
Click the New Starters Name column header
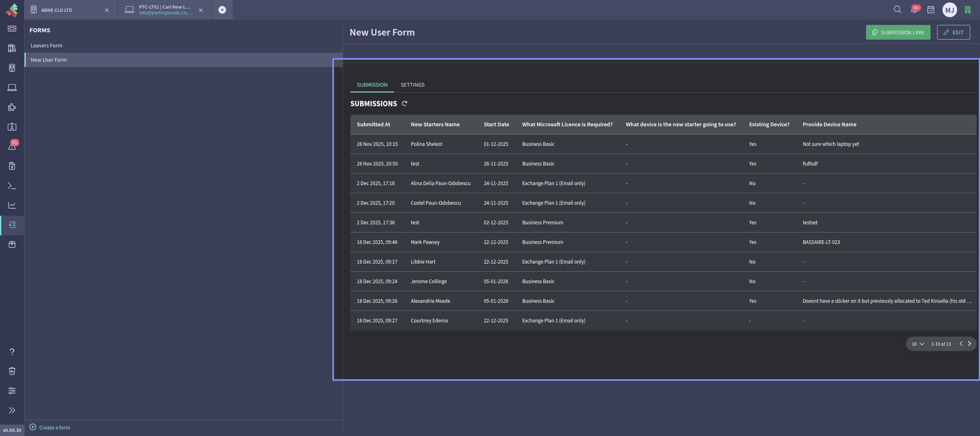click(x=435, y=125)
